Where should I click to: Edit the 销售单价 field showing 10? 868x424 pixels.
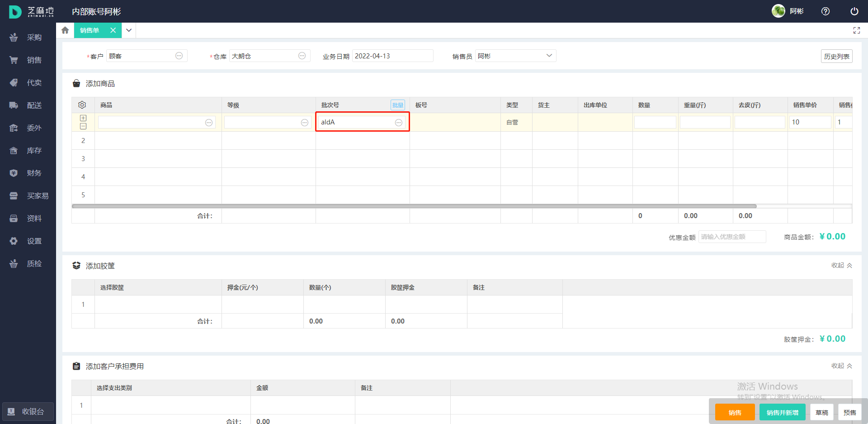pos(811,122)
